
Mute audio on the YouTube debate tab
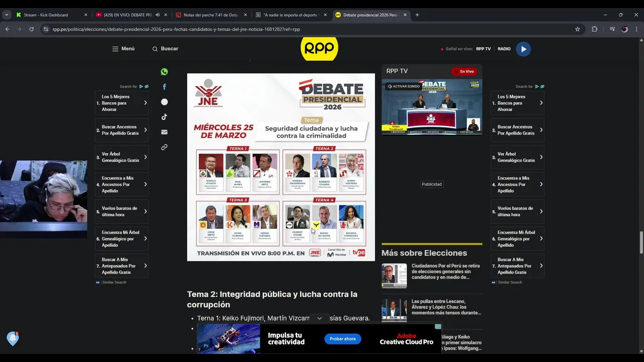pos(157,15)
